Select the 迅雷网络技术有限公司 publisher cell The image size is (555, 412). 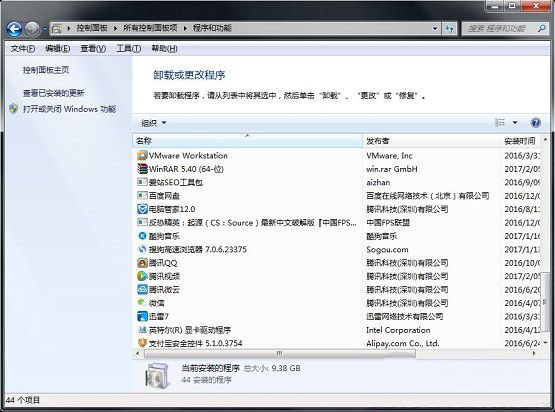[405, 316]
